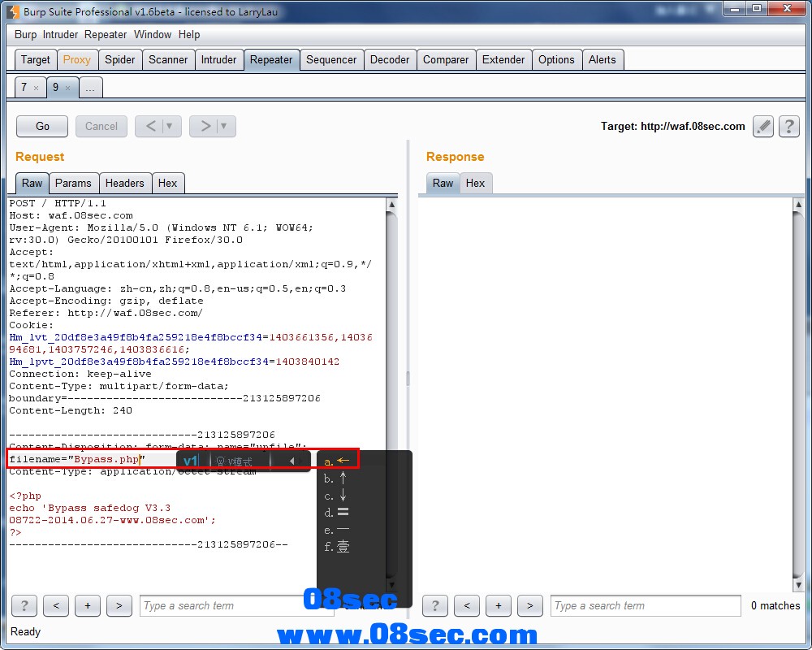Open the Help menu
The image size is (812, 650).
[x=189, y=35]
